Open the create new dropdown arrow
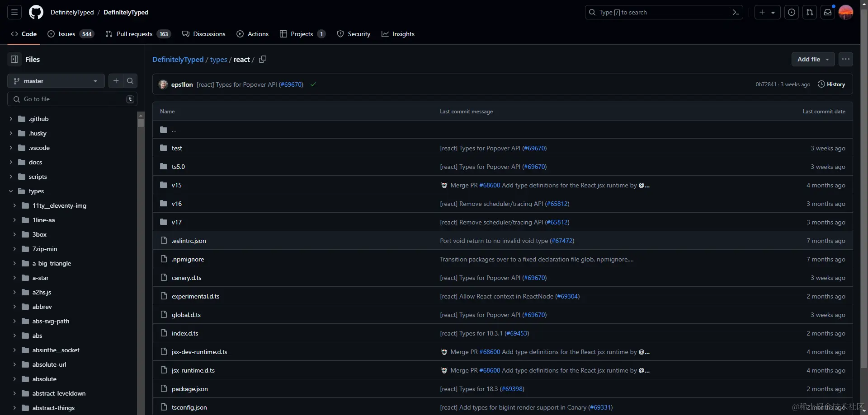This screenshot has height=415, width=868. [773, 13]
